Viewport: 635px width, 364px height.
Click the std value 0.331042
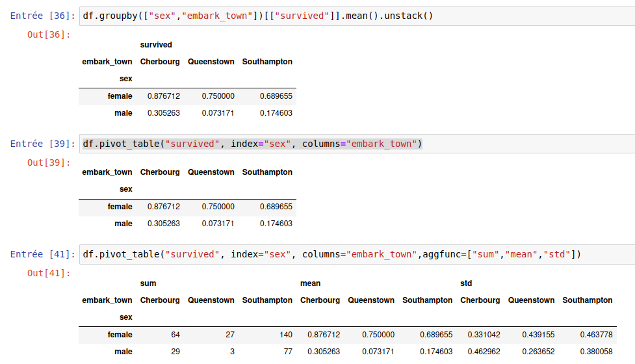click(484, 335)
